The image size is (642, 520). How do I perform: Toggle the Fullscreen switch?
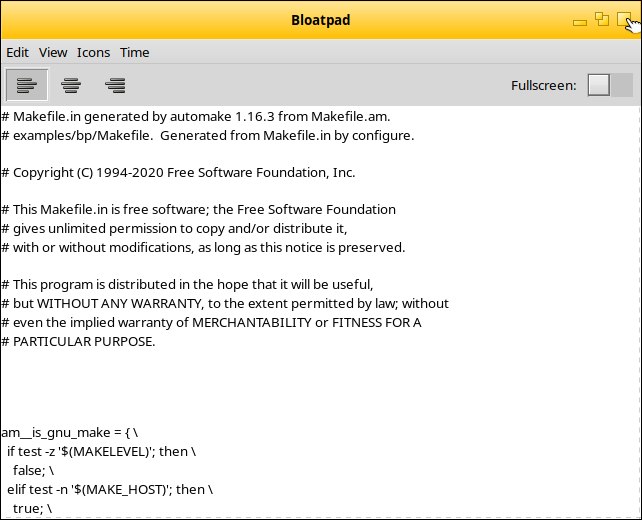pyautogui.click(x=610, y=85)
